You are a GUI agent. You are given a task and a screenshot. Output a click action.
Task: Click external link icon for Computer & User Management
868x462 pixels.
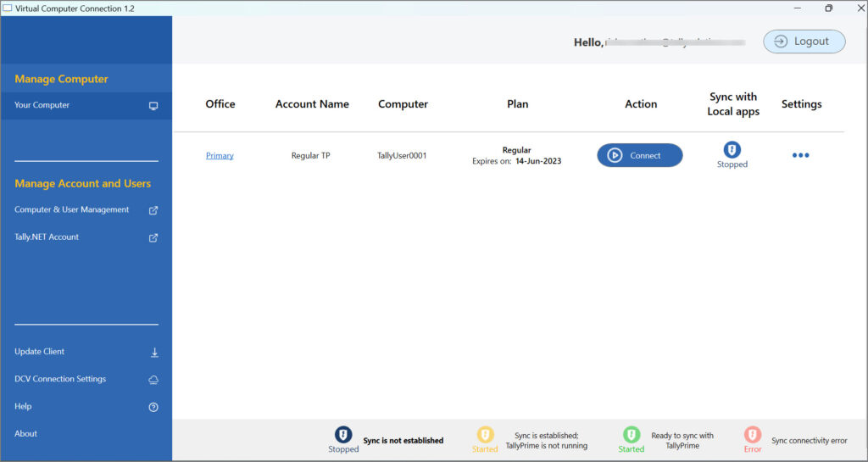pos(153,210)
